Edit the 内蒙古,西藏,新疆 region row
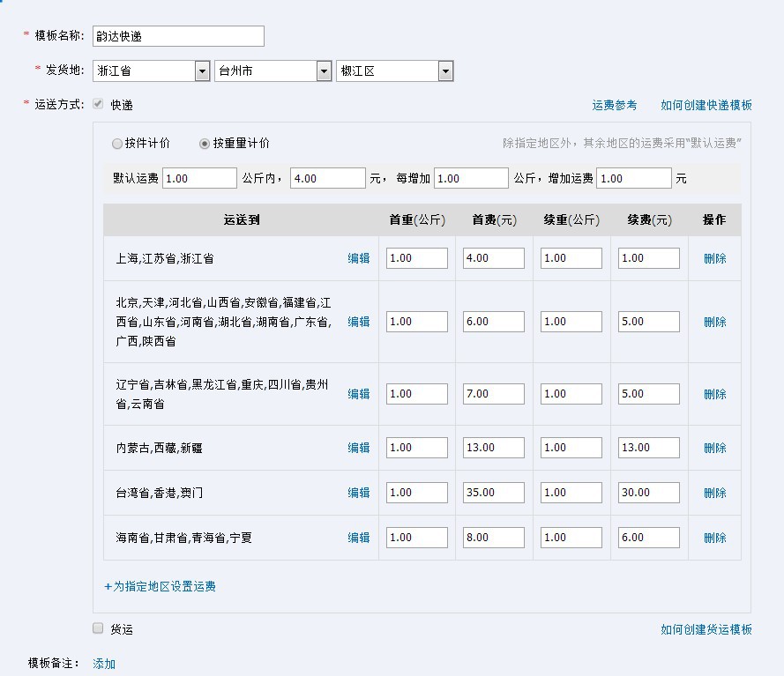Image resolution: width=784 pixels, height=676 pixels. tap(358, 448)
